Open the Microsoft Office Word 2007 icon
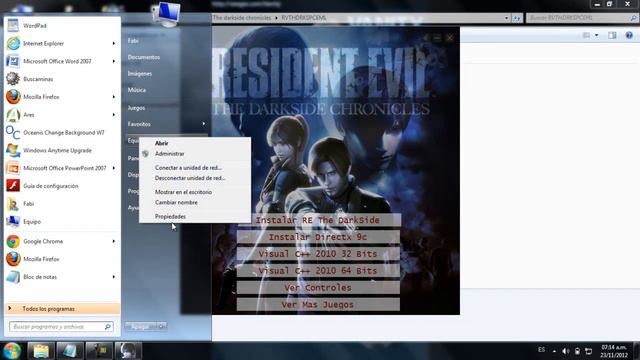Image resolution: width=640 pixels, height=360 pixels. pyautogui.click(x=13, y=61)
